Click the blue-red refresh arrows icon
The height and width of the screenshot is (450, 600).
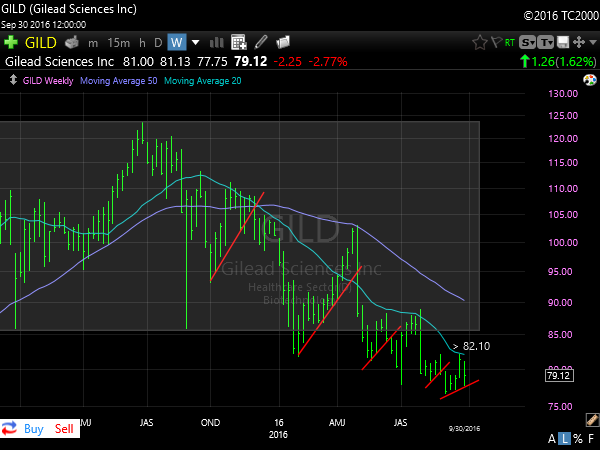(x=10, y=428)
